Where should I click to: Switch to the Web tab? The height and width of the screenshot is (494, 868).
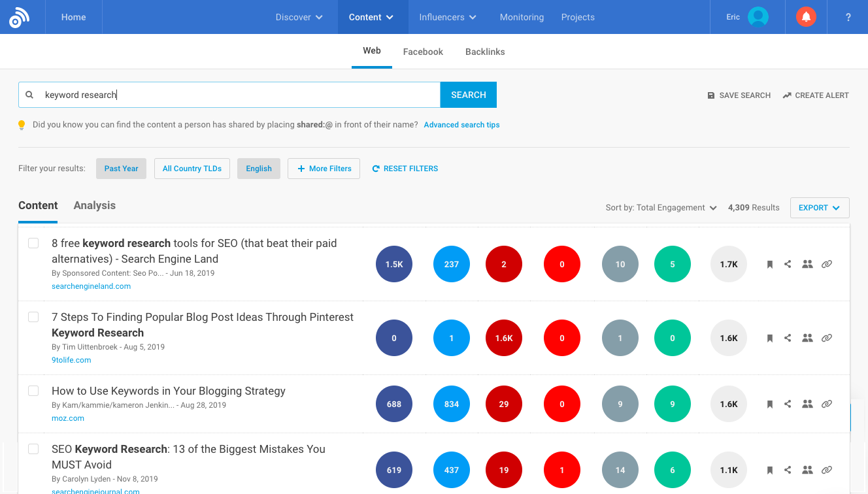point(372,51)
